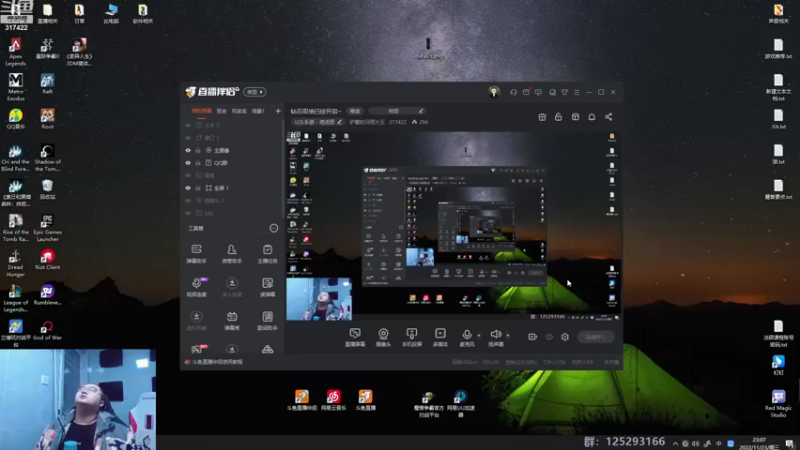Click the share icon above preview
Viewport: 800px width, 450px height.
[608, 117]
